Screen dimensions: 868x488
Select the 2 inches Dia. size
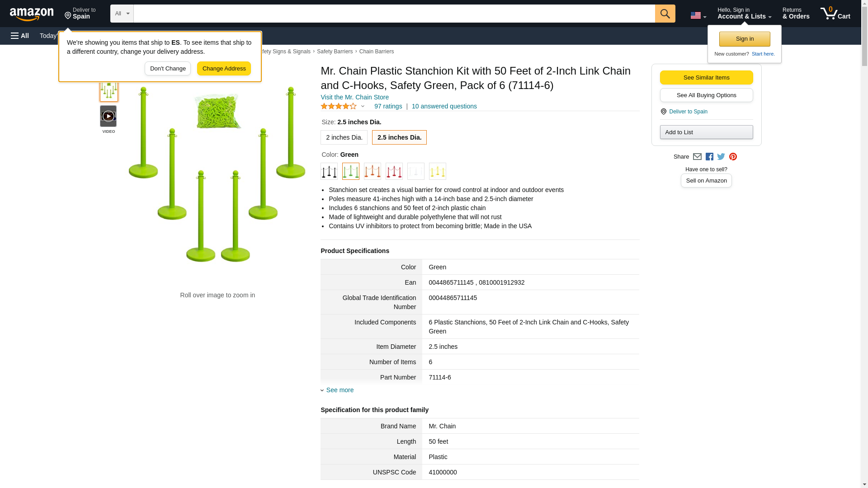344,137
